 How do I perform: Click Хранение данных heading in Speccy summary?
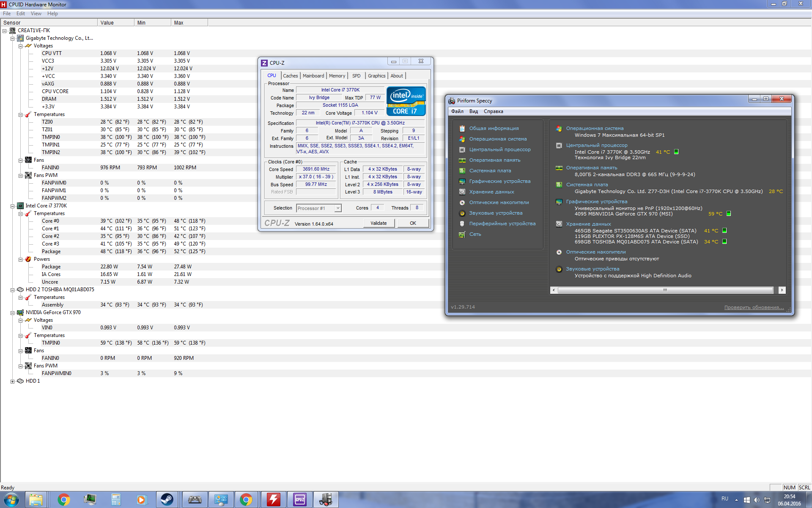pos(588,224)
